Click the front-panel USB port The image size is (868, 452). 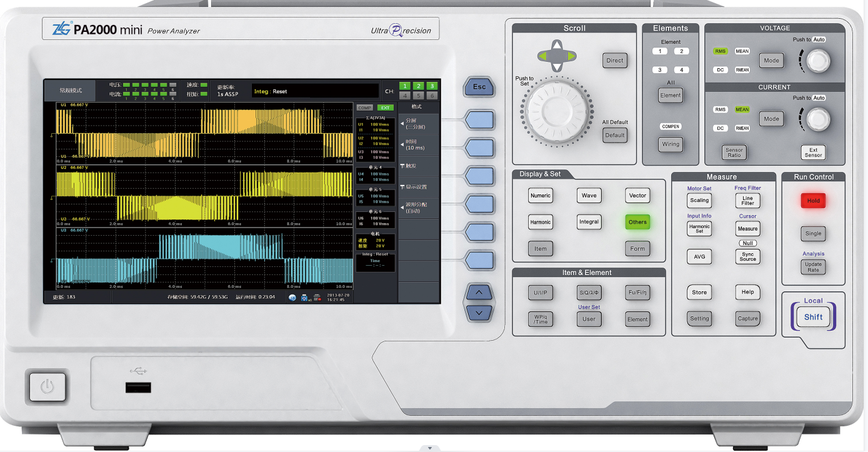click(x=138, y=387)
